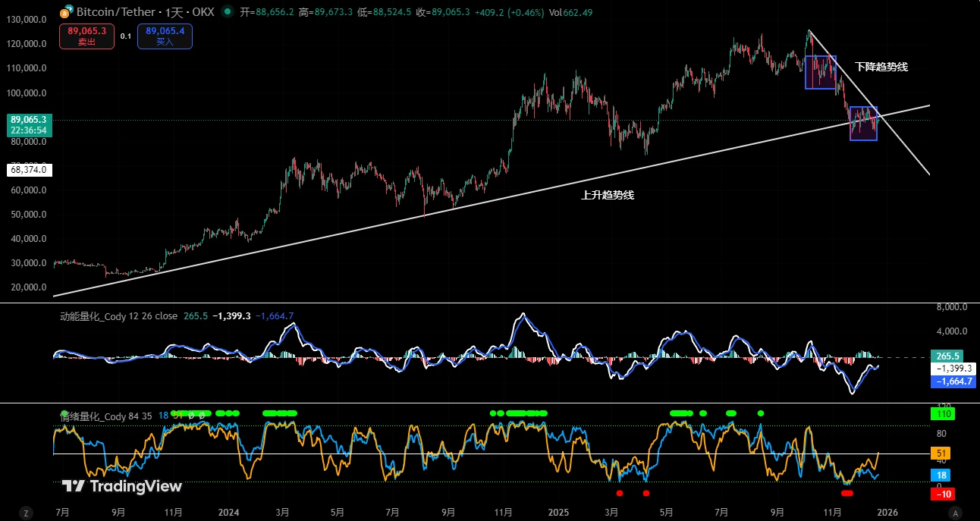Viewport: 980px width, 521px height.
Task: Click the round Z button at bottom left
Action: click(x=26, y=513)
